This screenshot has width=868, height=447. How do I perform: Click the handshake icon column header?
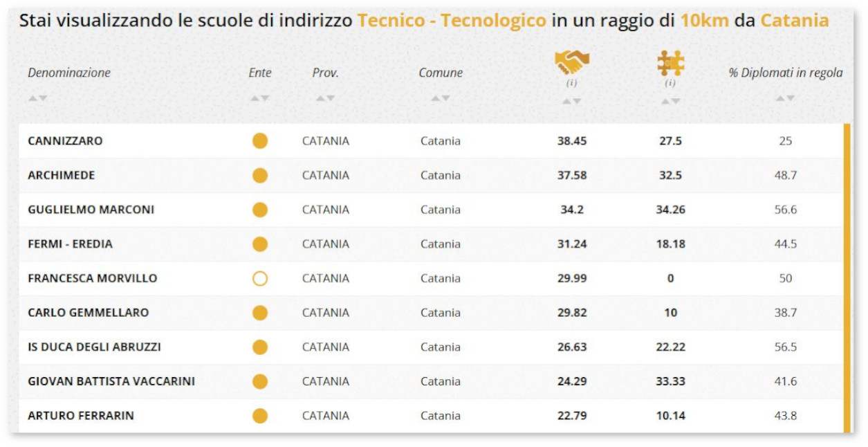click(x=571, y=63)
